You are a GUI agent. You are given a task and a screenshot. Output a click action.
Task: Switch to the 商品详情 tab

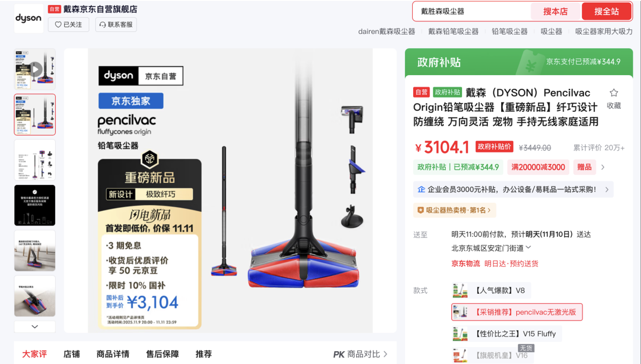click(x=113, y=354)
